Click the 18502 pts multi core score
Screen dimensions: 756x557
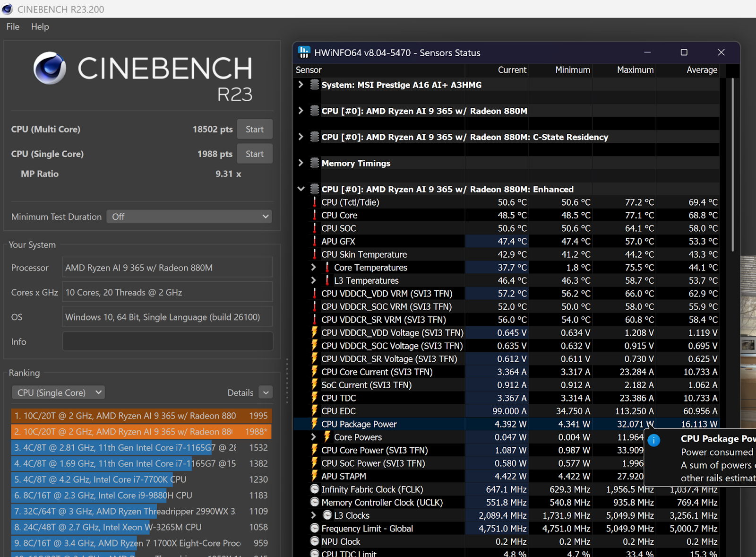213,129
